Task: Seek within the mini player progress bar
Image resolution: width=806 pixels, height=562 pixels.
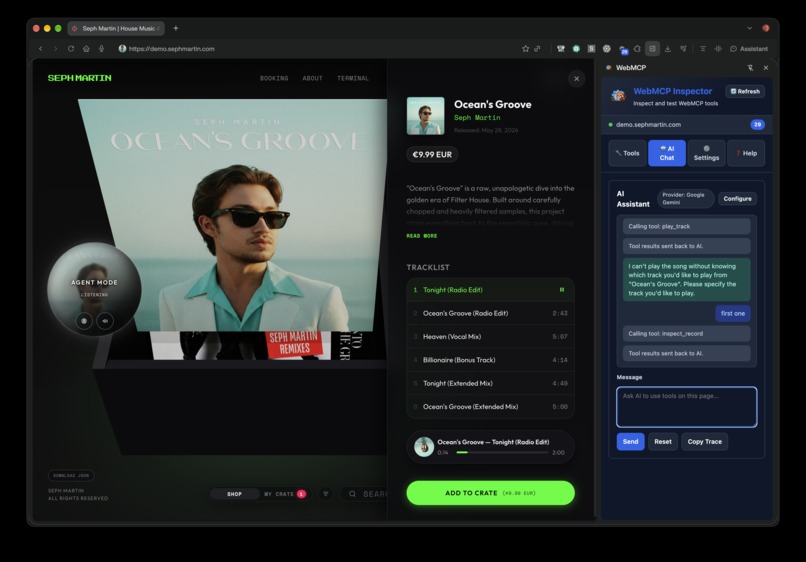Action: click(x=502, y=452)
